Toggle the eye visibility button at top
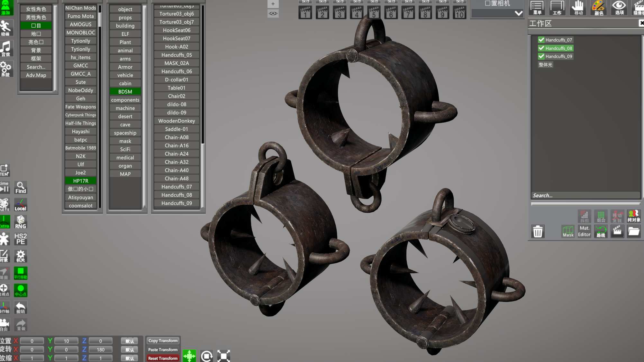Viewport: 644px width, 362px height. pos(273,13)
